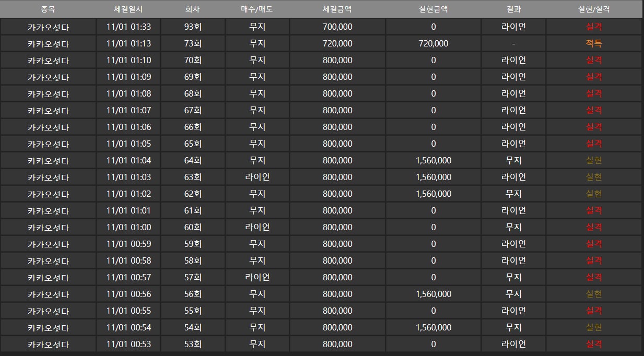Select the 1,560,000 amount in 56회 row
The height and width of the screenshot is (356, 644).
(x=434, y=294)
